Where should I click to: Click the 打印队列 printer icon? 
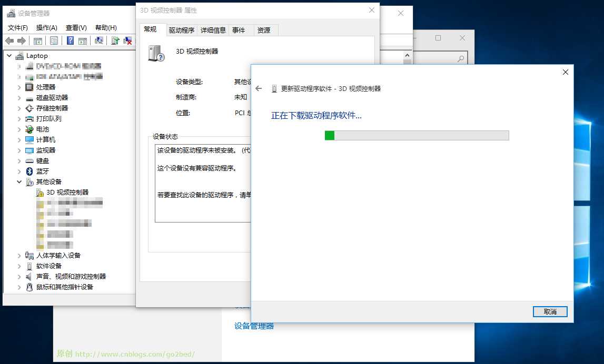tap(29, 119)
